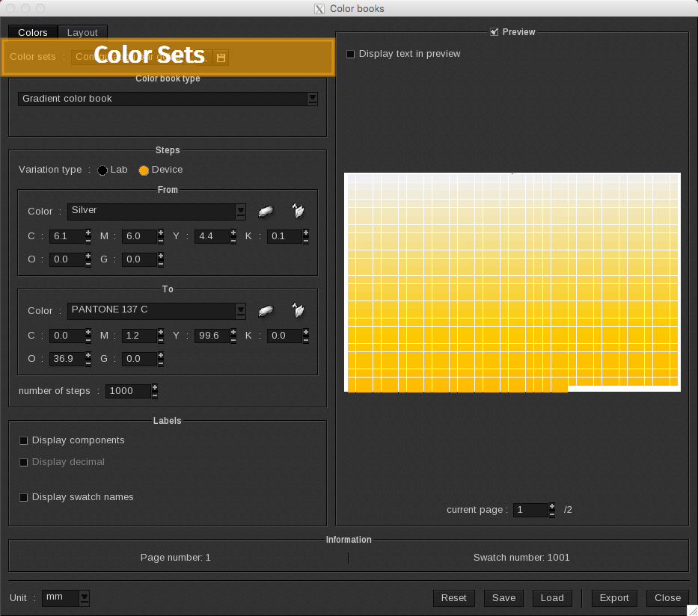Viewport: 698px width, 616px height.
Task: Toggle the Display components checkbox
Action: [24, 441]
